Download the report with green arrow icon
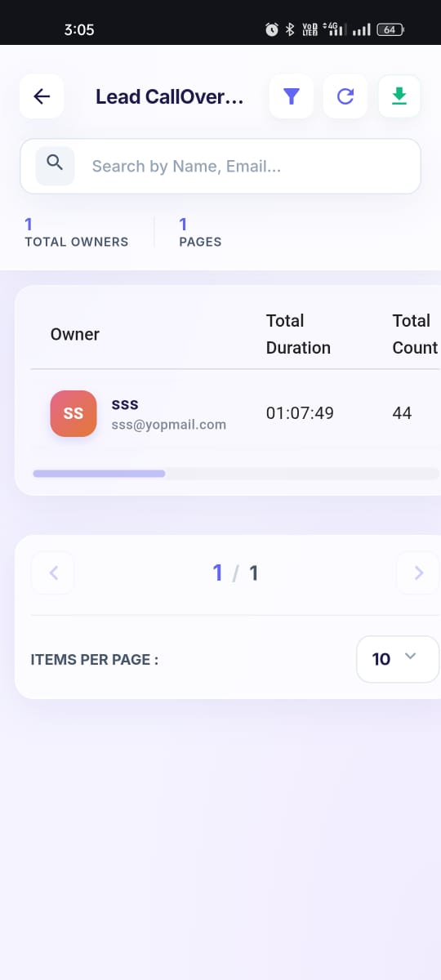Viewport: 441px width, 980px height. coord(399,96)
